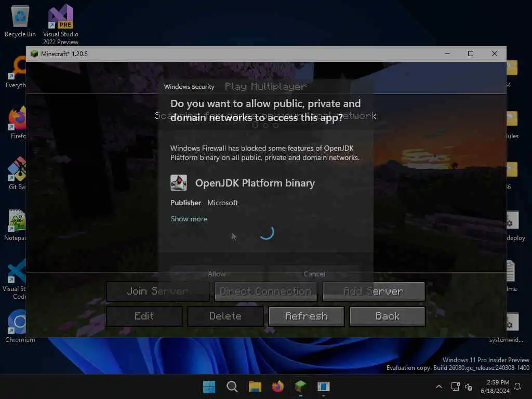Open the Visual Studio Code desktop shortcut
The width and height of the screenshot is (532, 399).
click(14, 279)
